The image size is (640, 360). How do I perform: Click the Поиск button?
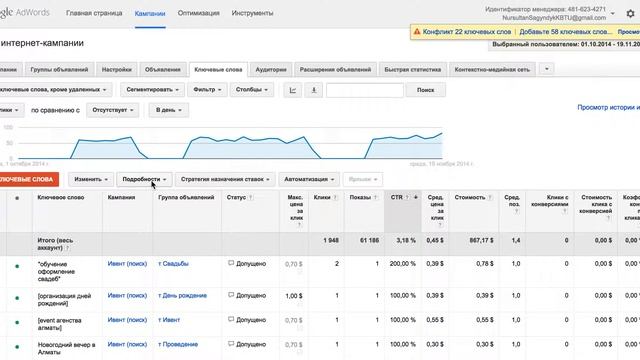pyautogui.click(x=425, y=90)
